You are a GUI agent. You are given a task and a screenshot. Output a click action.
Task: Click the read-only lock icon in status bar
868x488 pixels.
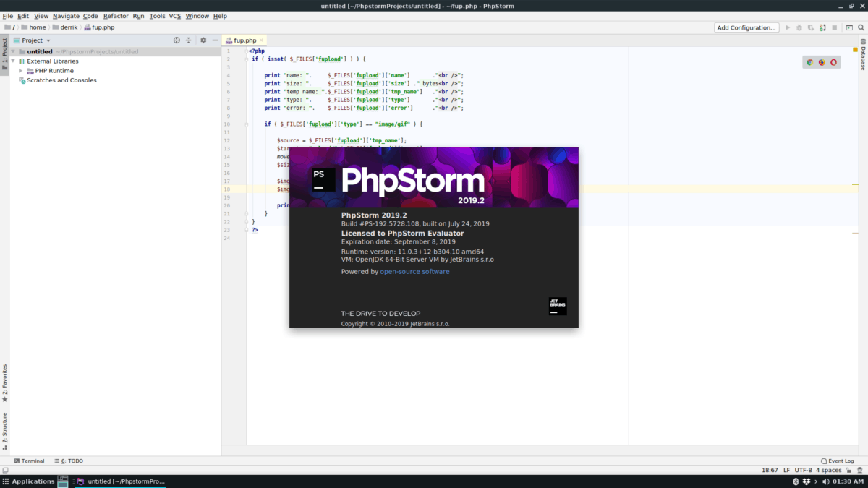[848, 470]
